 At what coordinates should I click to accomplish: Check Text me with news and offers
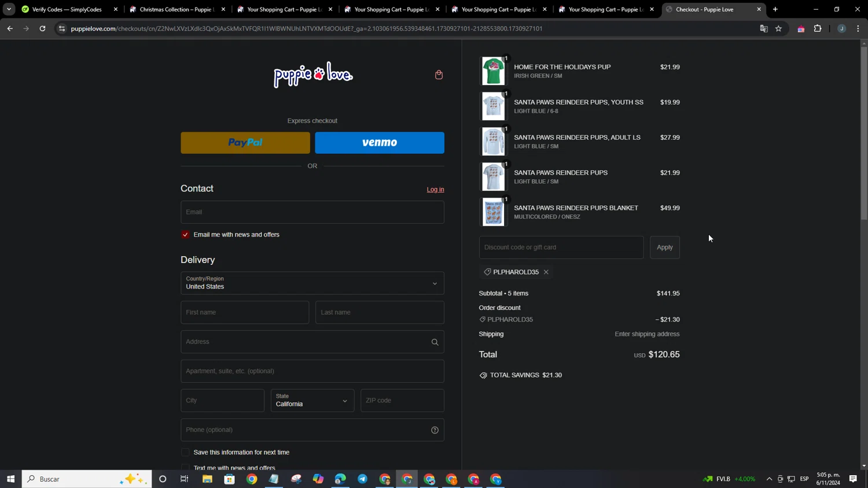pos(185,467)
